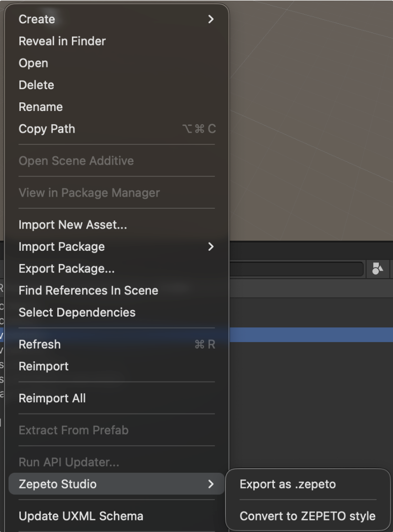Select Rename from the menu
The image size is (393, 532).
click(x=116, y=107)
